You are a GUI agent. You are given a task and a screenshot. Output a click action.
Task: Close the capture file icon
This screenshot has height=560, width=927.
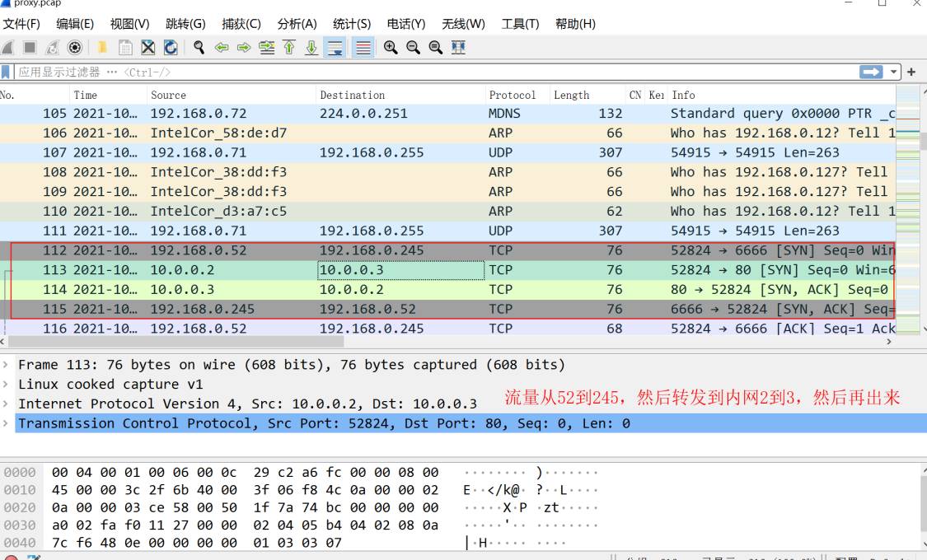pyautogui.click(x=148, y=48)
